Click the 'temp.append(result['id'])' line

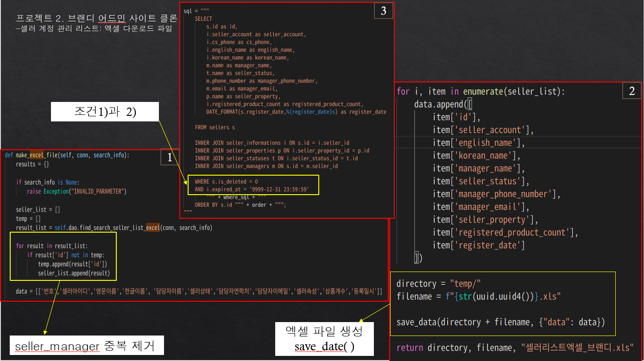coord(73,264)
